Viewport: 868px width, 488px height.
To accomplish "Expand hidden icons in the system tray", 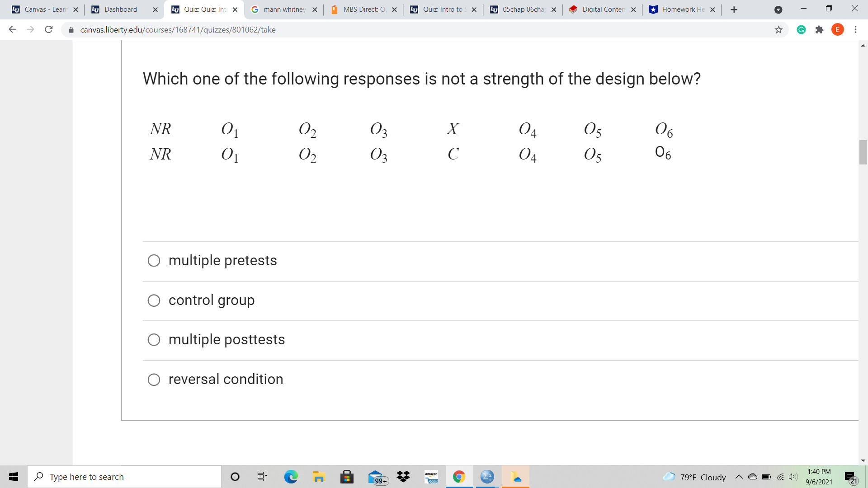I will pyautogui.click(x=739, y=477).
